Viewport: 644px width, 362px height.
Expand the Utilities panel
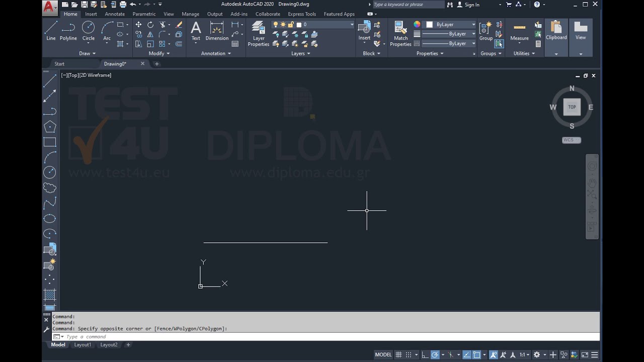coord(524,53)
